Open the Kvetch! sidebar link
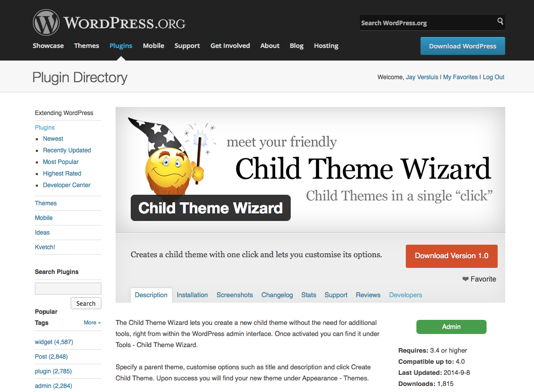 point(45,247)
